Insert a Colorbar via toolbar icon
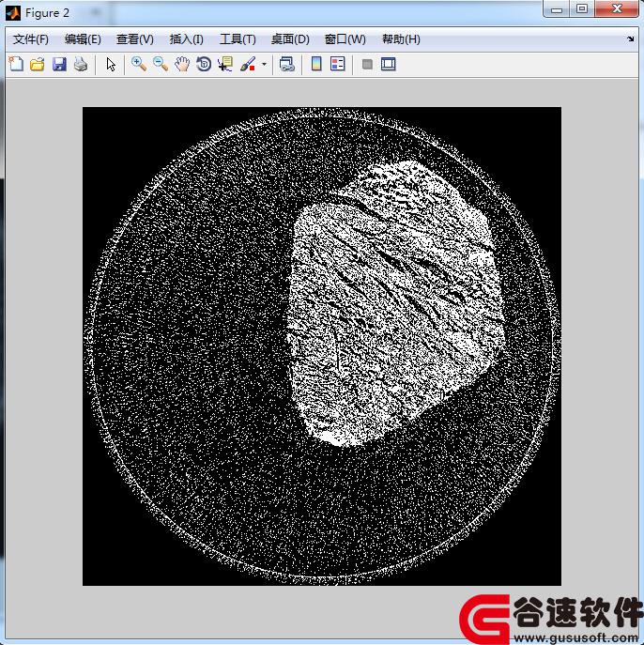This screenshot has width=644, height=645. tap(316, 64)
